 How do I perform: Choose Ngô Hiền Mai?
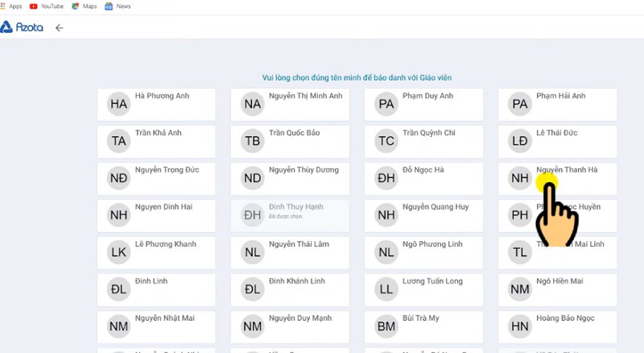point(557,289)
